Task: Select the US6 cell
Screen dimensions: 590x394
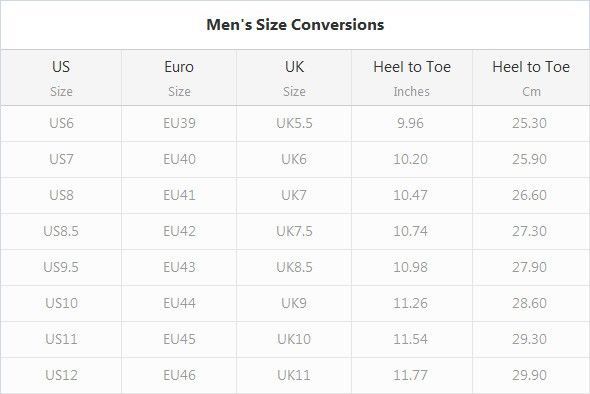Action: 61,123
